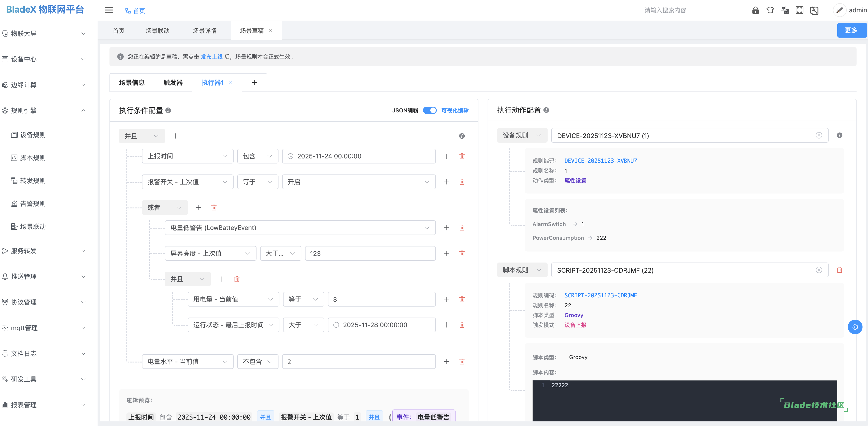868x426 pixels.
Task: Open the 报警开关 - 上次值 property dropdown
Action: pos(187,182)
